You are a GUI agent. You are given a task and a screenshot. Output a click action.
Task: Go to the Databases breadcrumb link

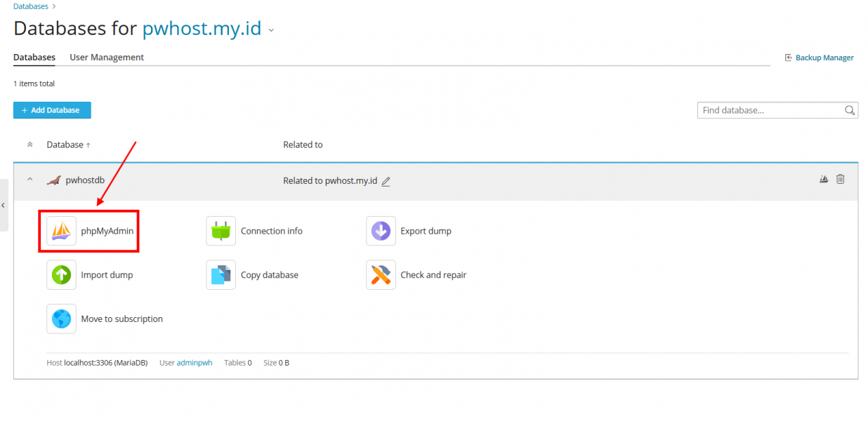pos(31,6)
